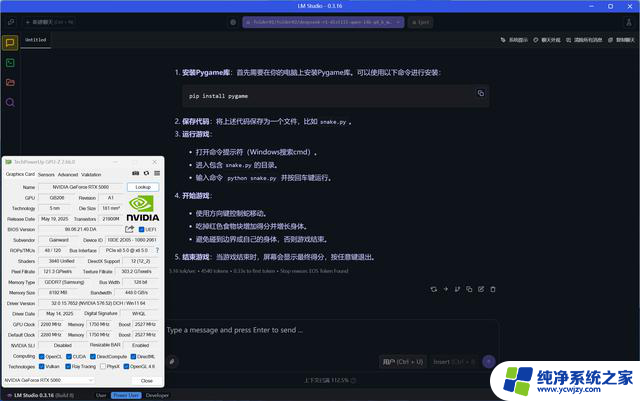
Task: Close the GPU-Z window with its X
Action: tap(154, 162)
